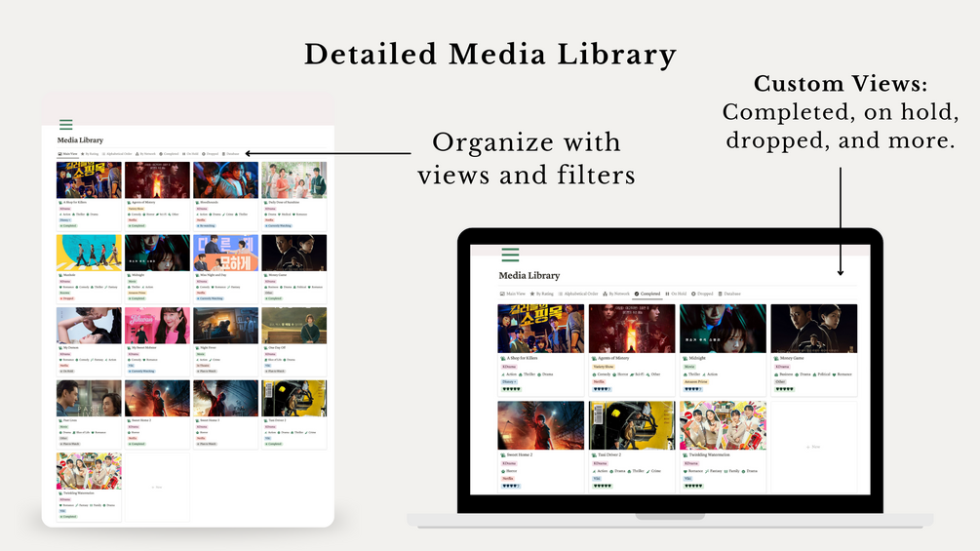Viewport: 980px width, 551px height.
Task: Open the Night Fever poster on the tablet page
Action: pos(225,326)
